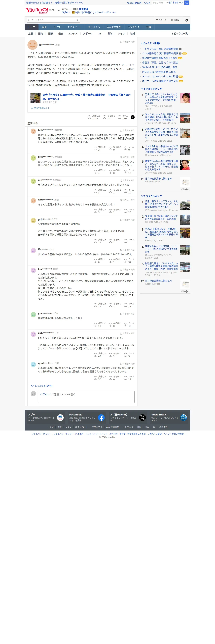Click なるほど icon on icf main comment
The image size is (215, 644).
104,117
